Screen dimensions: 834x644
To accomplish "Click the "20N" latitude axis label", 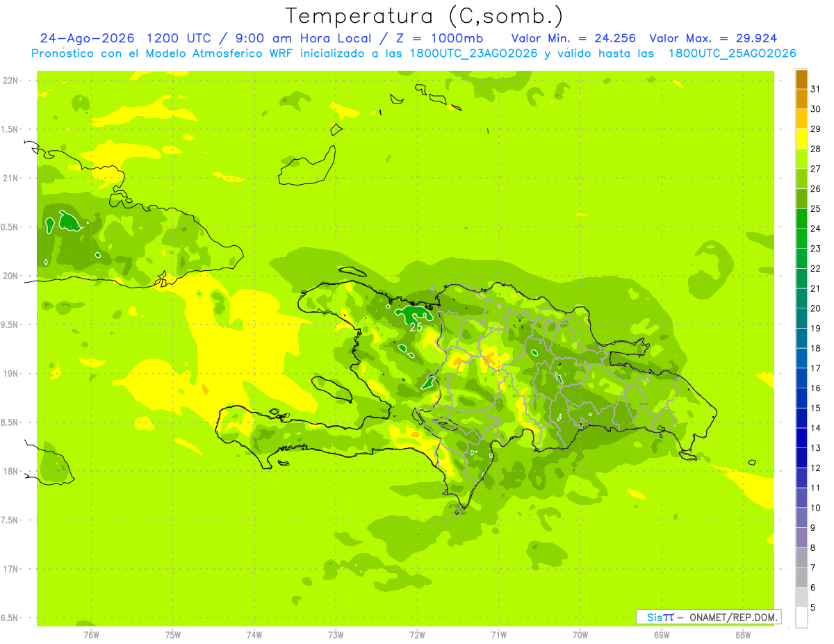I will pyautogui.click(x=10, y=276).
